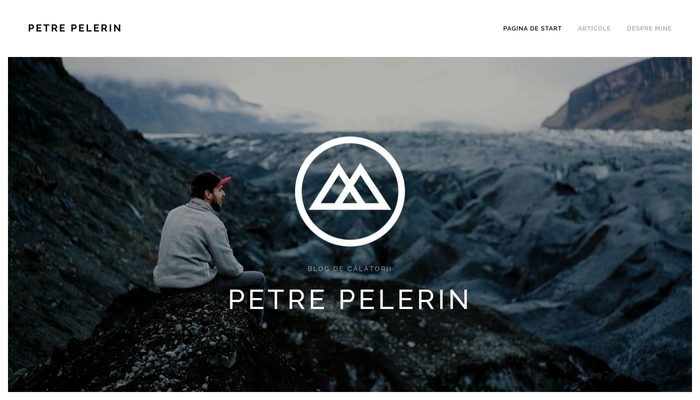Click the circular mountain logo icon

click(350, 192)
